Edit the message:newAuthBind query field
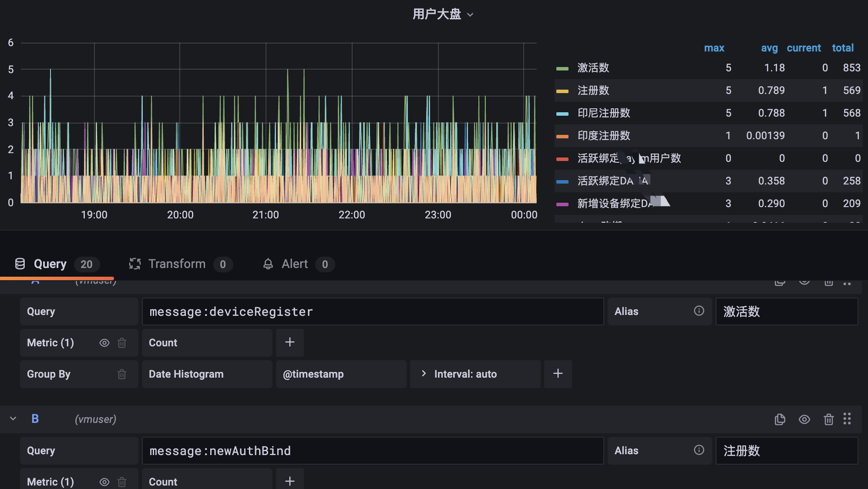Viewport: 868px width, 489px height. (x=373, y=451)
